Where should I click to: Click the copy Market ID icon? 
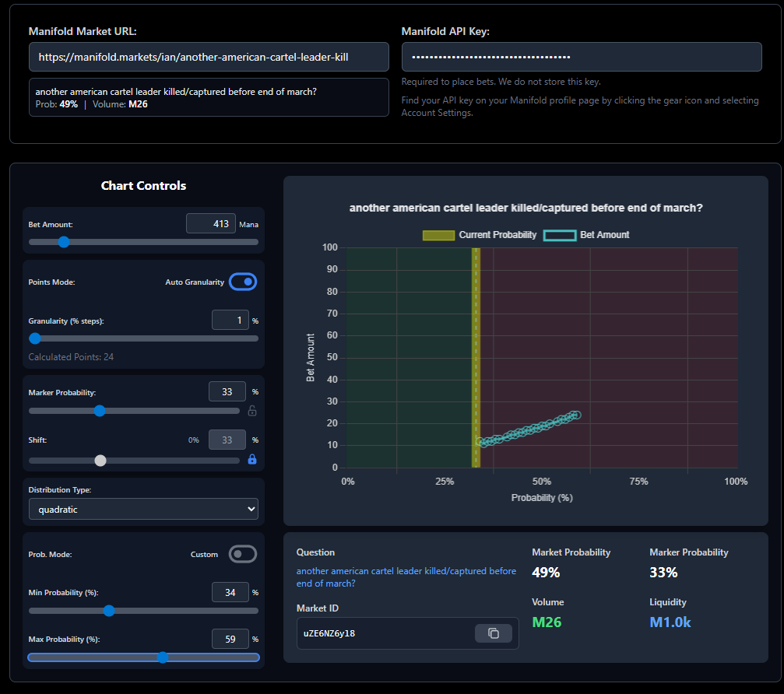coord(493,633)
